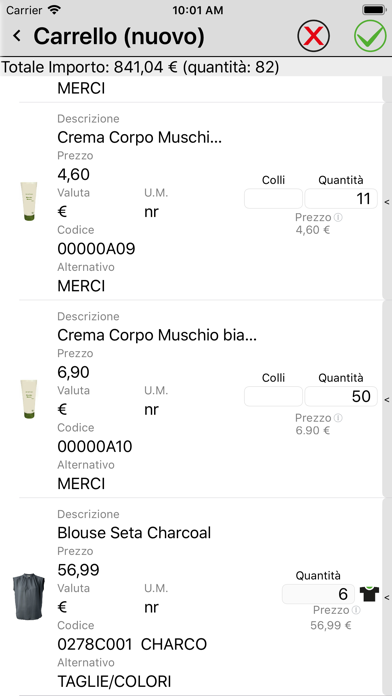The height and width of the screenshot is (696, 392).
Task: Select Colli field for item 00000A10
Action: (273, 396)
